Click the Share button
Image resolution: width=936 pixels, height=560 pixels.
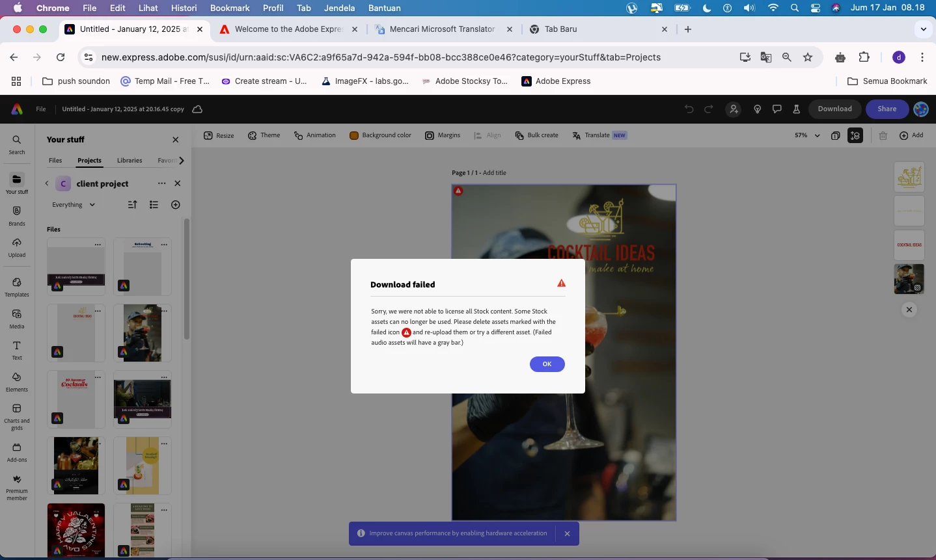click(887, 109)
